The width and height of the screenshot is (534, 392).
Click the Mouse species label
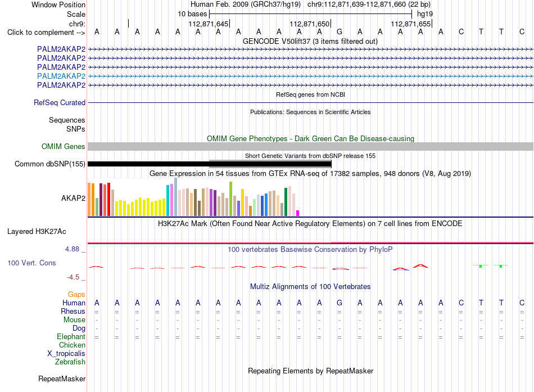[74, 320]
